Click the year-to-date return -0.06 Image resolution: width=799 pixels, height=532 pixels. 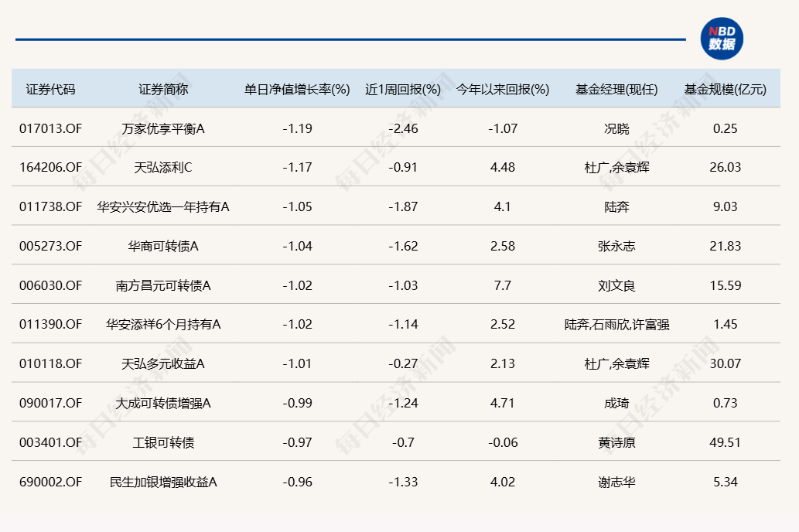pyautogui.click(x=503, y=442)
